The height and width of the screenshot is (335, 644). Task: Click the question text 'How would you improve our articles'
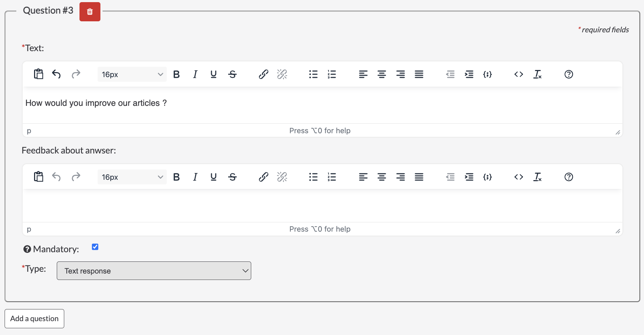(93, 103)
